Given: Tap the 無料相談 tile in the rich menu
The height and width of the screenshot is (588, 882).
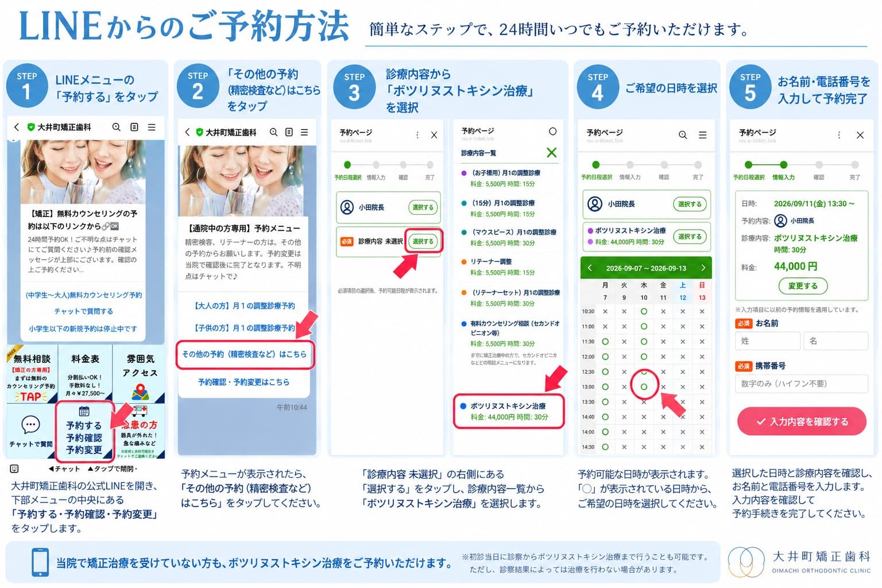Looking at the screenshot, I should coord(31,374).
